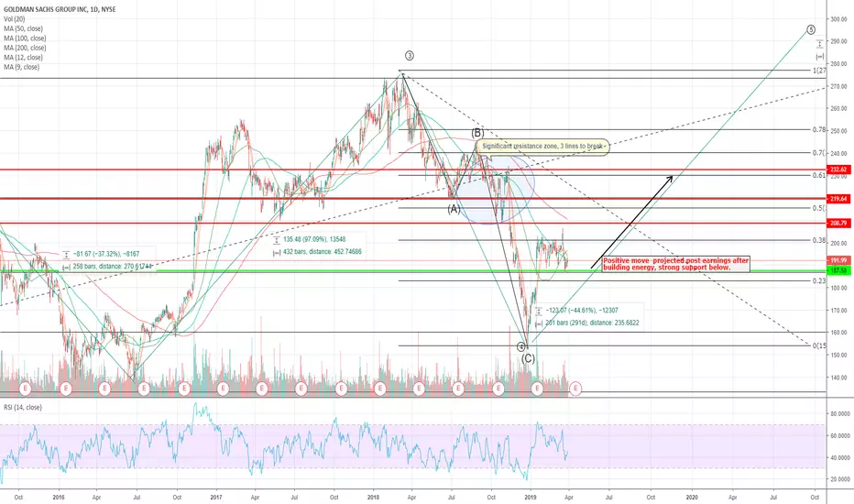The image size is (854, 504).
Task: Select the (C) wave label
Action: (x=529, y=359)
